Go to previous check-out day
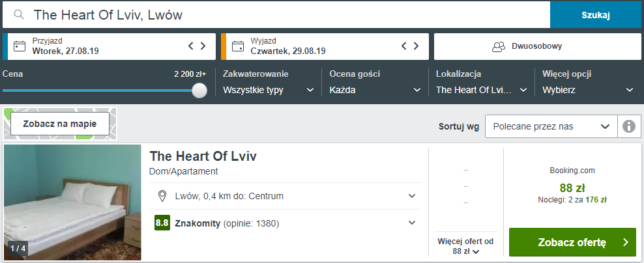Image resolution: width=644 pixels, height=263 pixels. (404, 46)
